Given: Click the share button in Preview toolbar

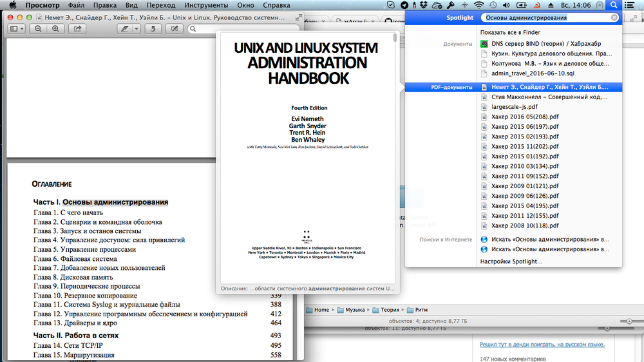Looking at the screenshot, I should click(77, 29).
